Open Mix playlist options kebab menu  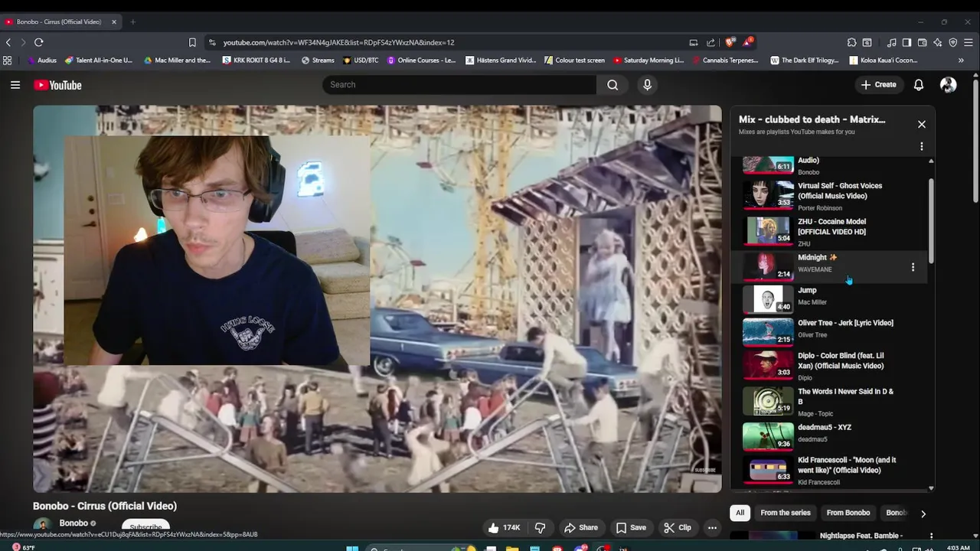click(922, 146)
